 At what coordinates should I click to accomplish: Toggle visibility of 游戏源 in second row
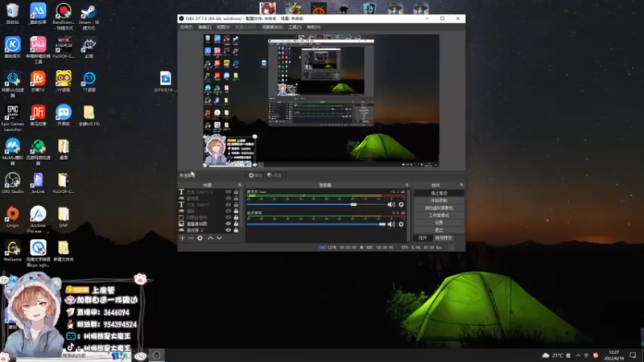pyautogui.click(x=229, y=198)
